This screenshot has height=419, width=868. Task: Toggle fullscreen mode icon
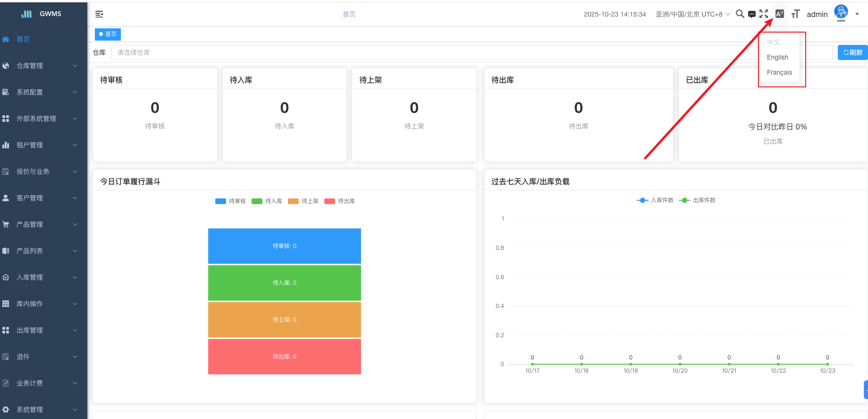[764, 14]
